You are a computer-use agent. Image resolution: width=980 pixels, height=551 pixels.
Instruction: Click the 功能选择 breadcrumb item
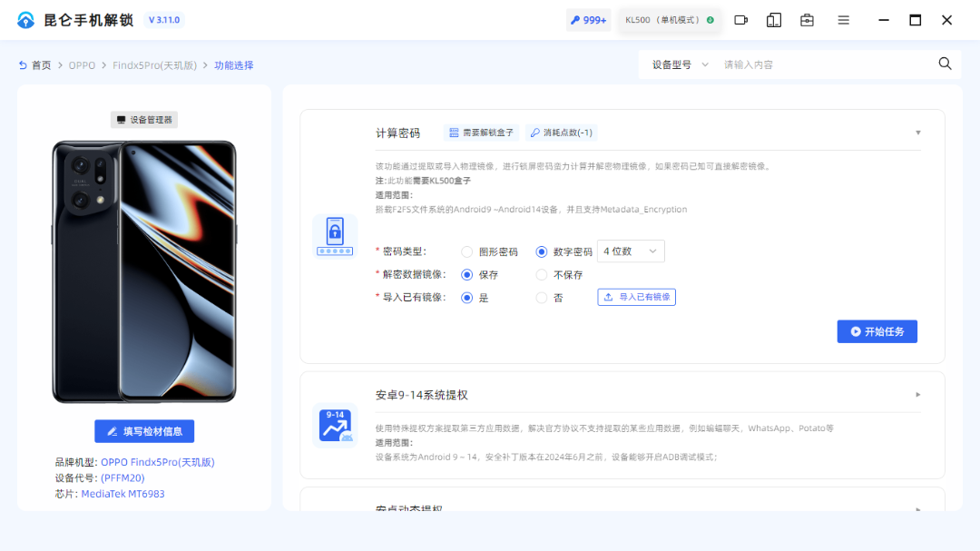(x=234, y=65)
